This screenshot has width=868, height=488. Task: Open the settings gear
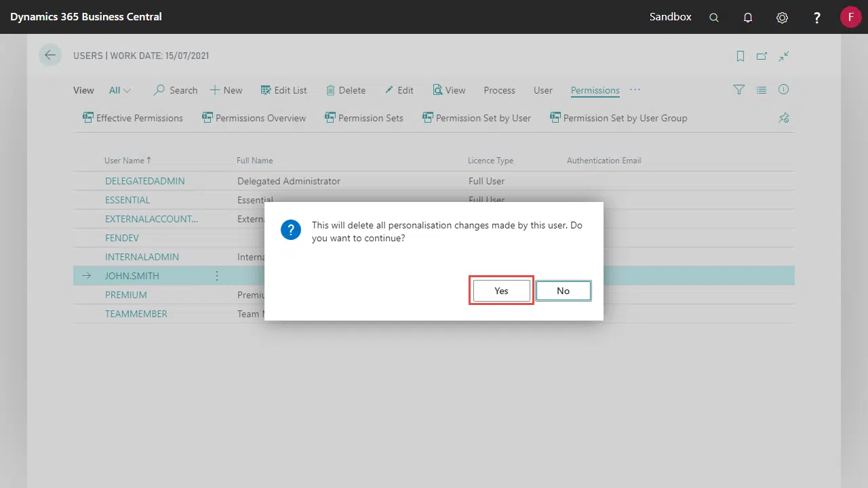tap(782, 18)
